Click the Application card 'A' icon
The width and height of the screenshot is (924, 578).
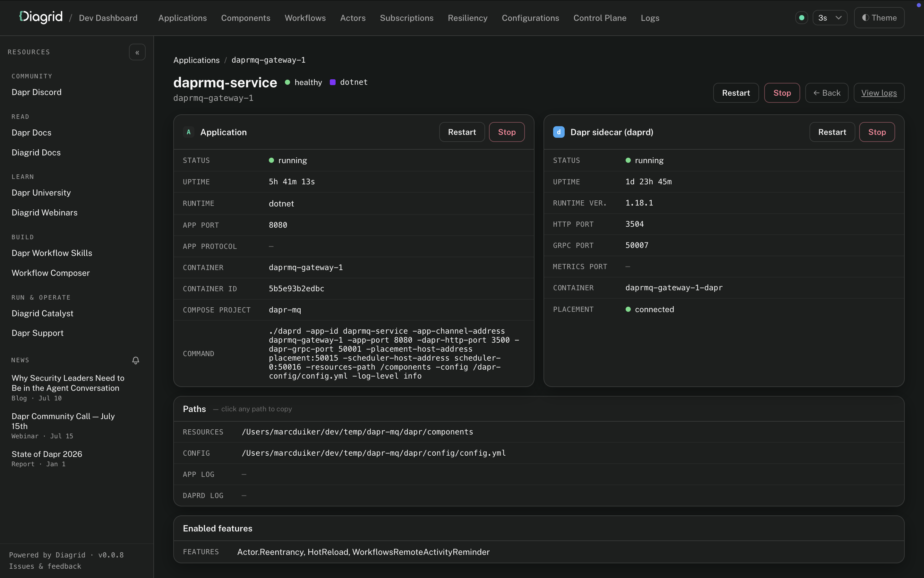189,132
